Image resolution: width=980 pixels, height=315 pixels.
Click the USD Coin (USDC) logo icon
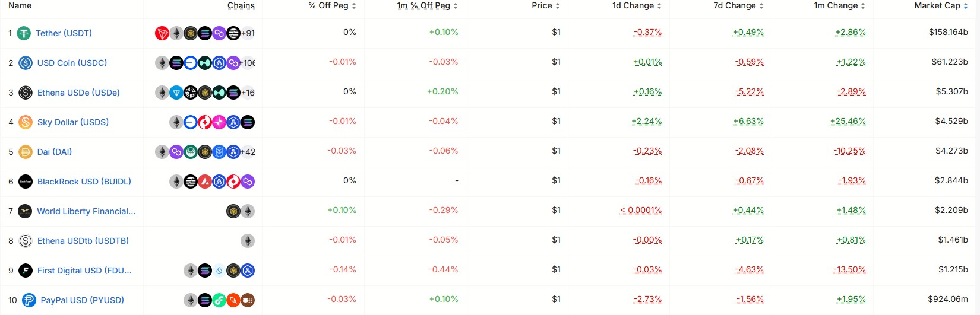click(x=26, y=63)
